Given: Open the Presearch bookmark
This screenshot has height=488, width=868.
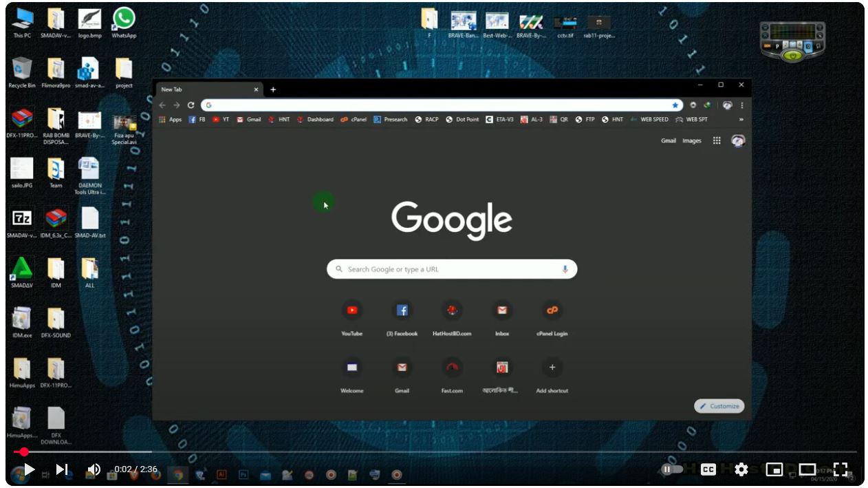Looking at the screenshot, I should [x=391, y=120].
